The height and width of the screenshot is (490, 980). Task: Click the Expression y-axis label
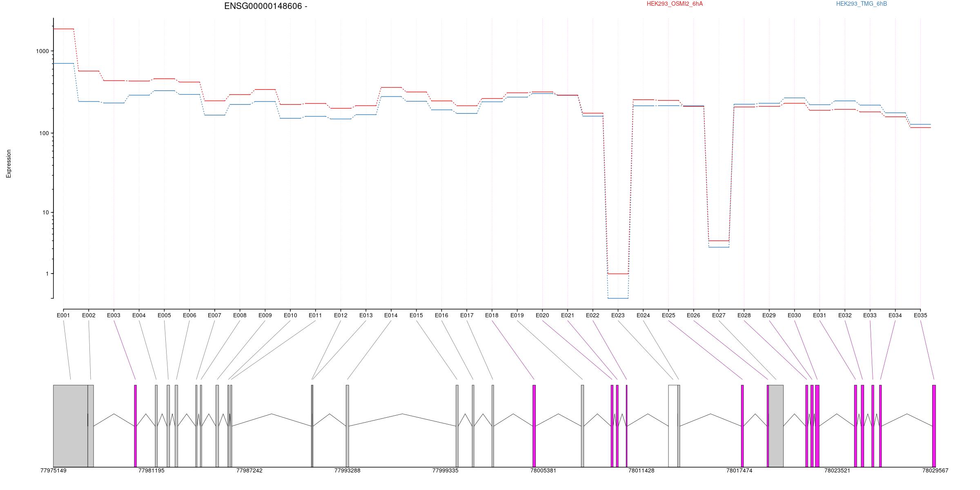9,163
